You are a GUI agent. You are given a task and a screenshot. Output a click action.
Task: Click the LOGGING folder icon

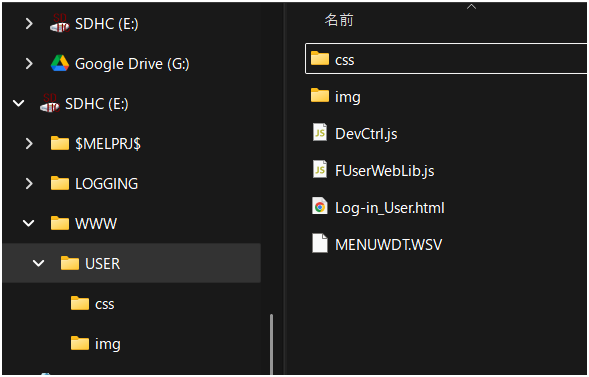[60, 183]
